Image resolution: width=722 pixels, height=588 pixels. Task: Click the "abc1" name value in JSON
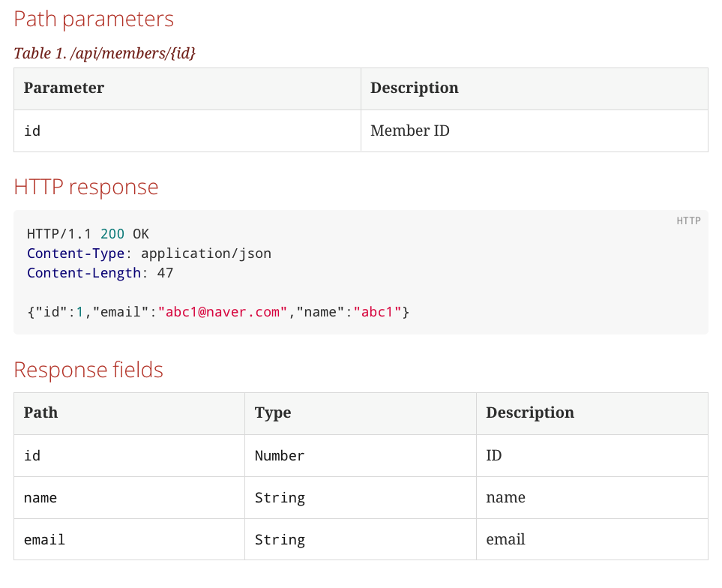378,312
